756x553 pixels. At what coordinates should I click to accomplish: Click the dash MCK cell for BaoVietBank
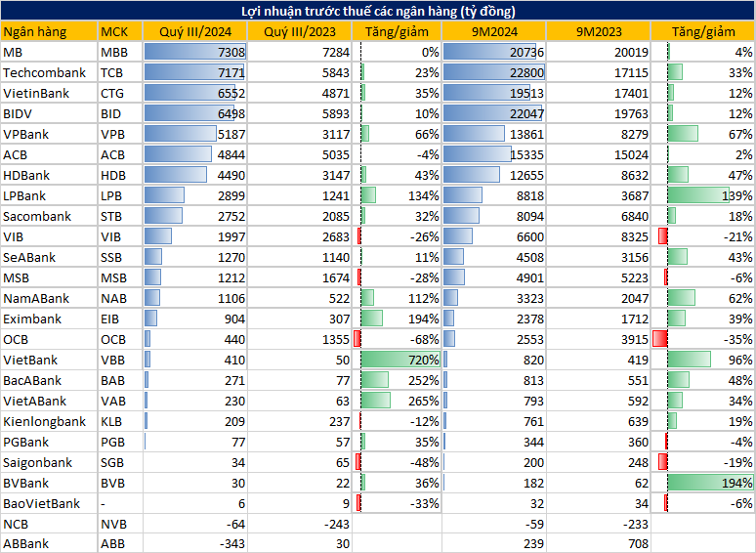tap(120, 503)
